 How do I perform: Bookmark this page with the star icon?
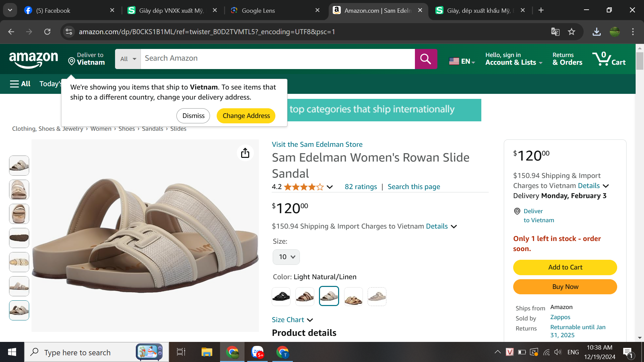click(572, 32)
